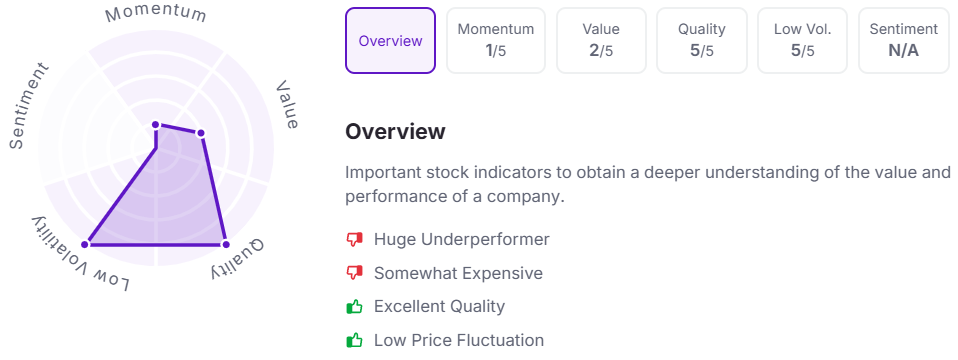The height and width of the screenshot is (360, 958).
Task: Click the thumbs-down icon beside Huge Underperformer
Action: click(x=354, y=240)
